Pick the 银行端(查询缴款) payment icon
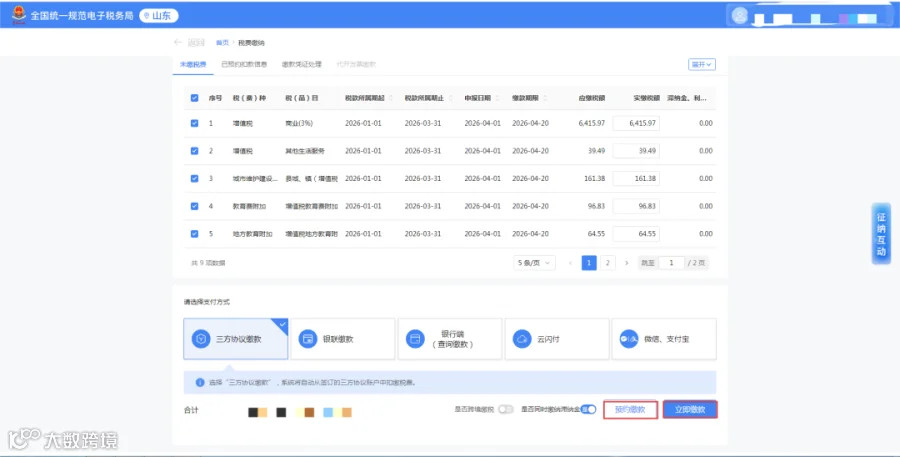This screenshot has width=900, height=457. click(x=414, y=339)
